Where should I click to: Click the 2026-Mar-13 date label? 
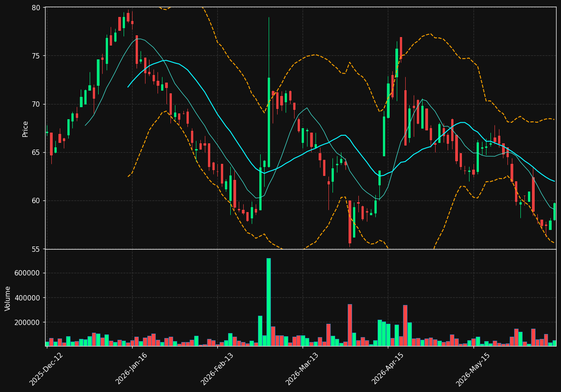[302, 369]
